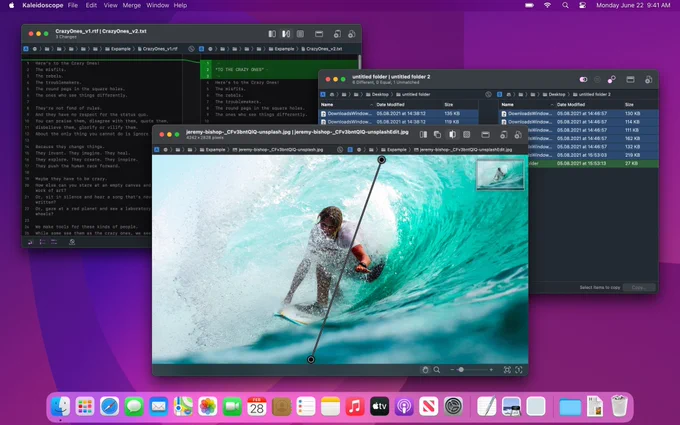Click the rightmost toolbar icon in the folder window
Viewport: 680px width, 425px height.
(x=648, y=79)
